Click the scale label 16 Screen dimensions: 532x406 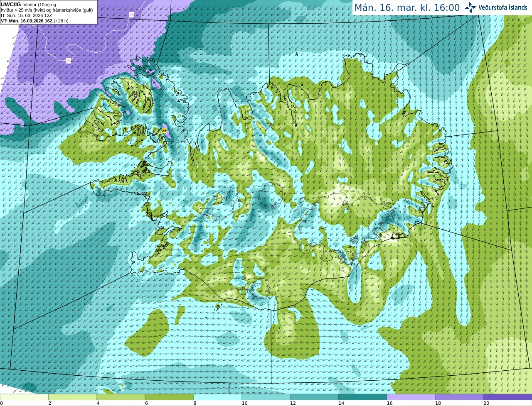coord(389,403)
